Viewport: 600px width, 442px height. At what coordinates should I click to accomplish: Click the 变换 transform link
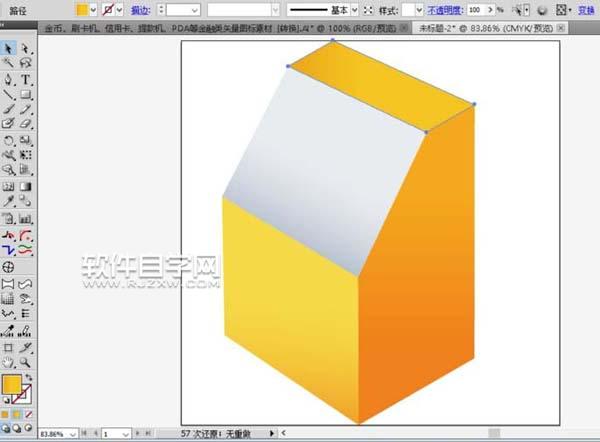pyautogui.click(x=586, y=10)
